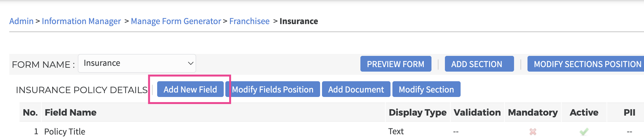644x140 pixels.
Task: Click the Field Name column header
Action: (x=70, y=112)
